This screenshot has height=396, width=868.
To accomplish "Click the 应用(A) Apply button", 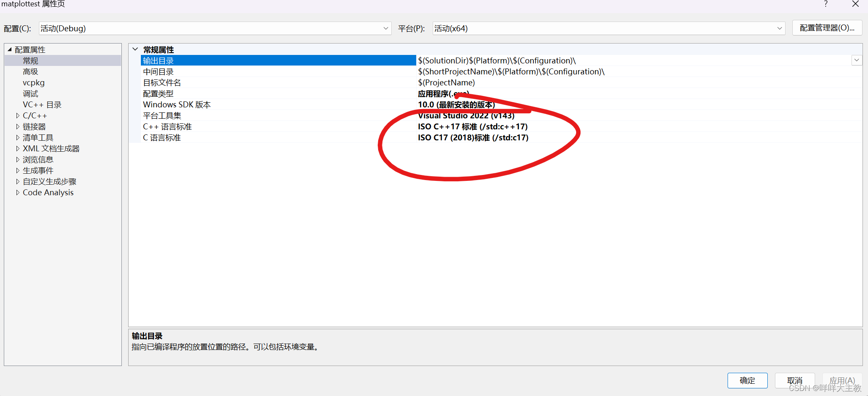I will click(842, 380).
